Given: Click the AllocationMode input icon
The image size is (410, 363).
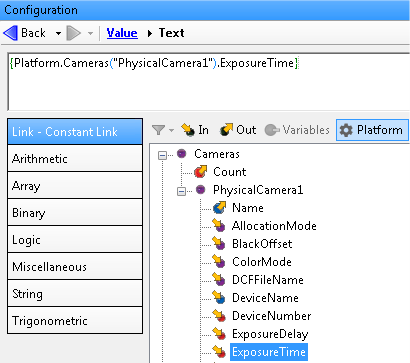Looking at the screenshot, I should coord(219,226).
